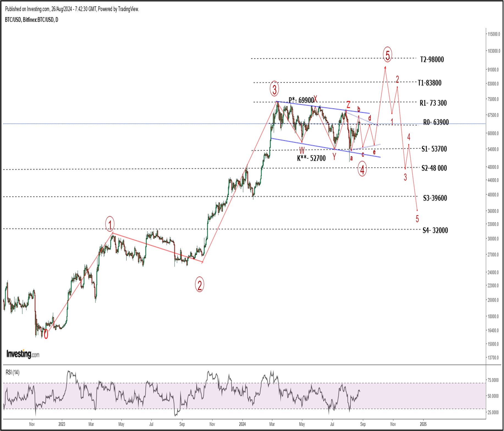Click the Investing.com logo watermark
This screenshot has width=504, height=431.
tap(23, 354)
